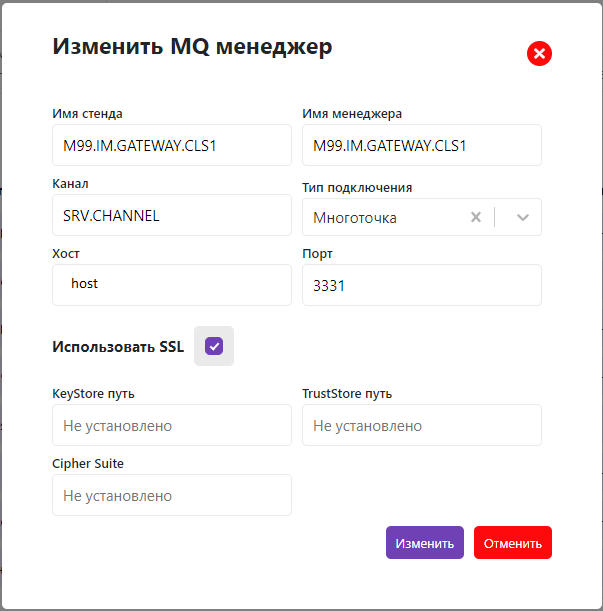Clear the selected Многоточка connection type
The image size is (603, 611).
[x=476, y=217]
